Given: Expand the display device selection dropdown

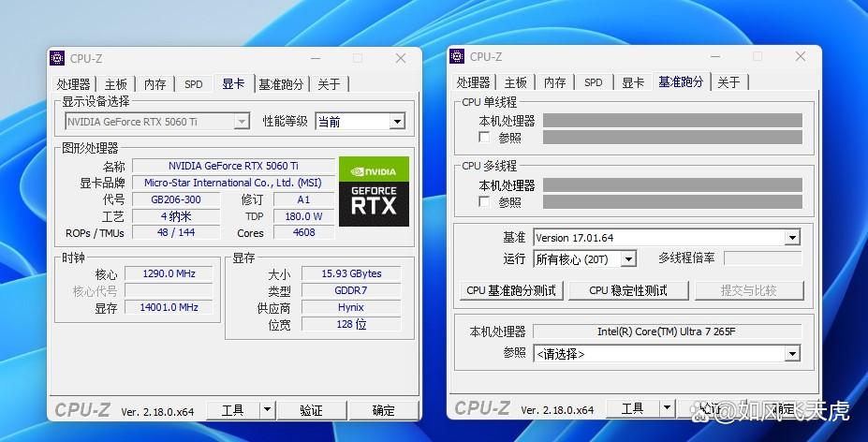Looking at the screenshot, I should click(241, 122).
